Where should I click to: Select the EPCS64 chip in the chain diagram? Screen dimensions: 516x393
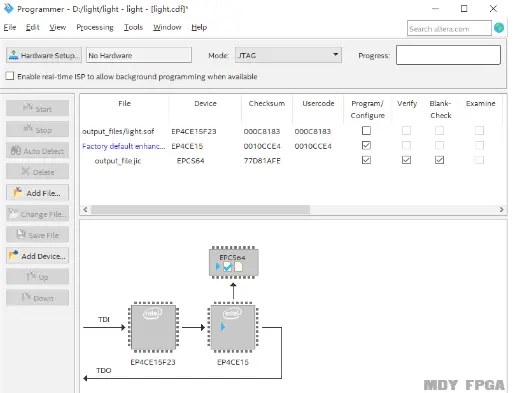click(x=233, y=262)
